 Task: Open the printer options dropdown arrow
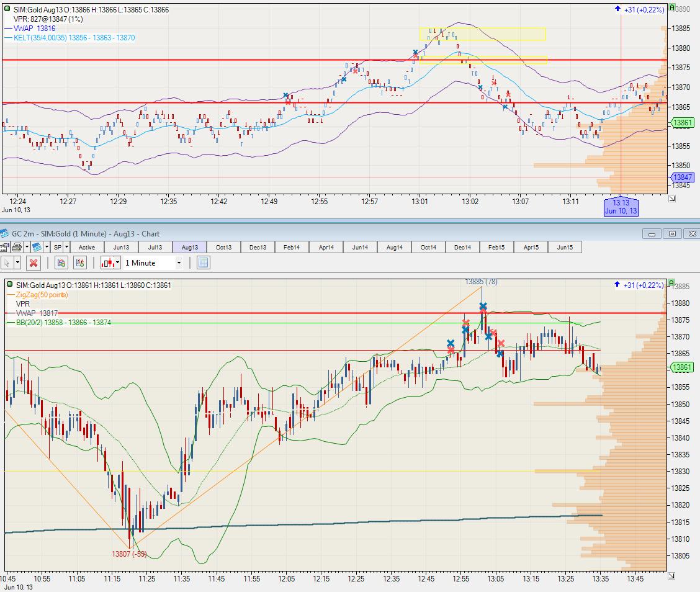pos(27,248)
